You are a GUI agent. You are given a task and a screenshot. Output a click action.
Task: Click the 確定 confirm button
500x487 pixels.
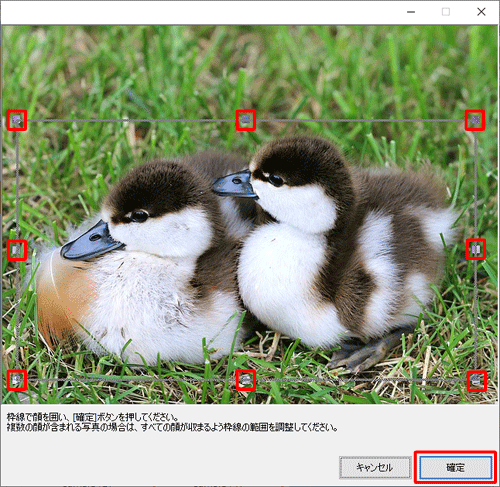(455, 467)
